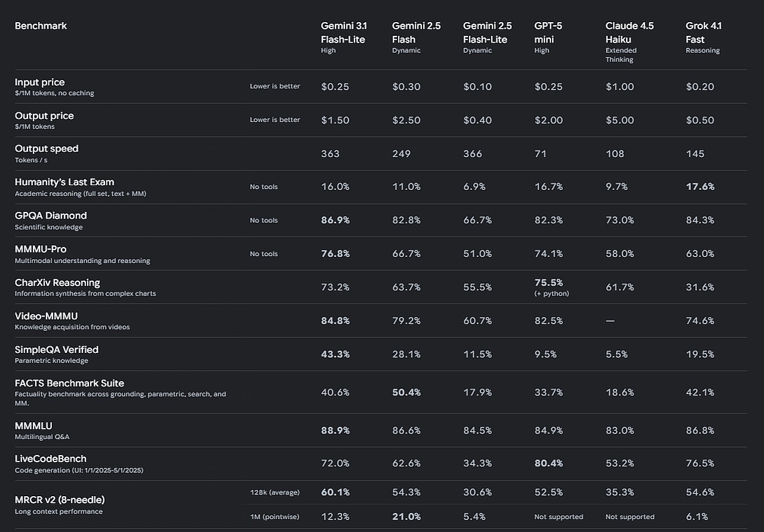764x532 pixels.
Task: Click the GPT-5 mini column header
Action: pyautogui.click(x=548, y=33)
